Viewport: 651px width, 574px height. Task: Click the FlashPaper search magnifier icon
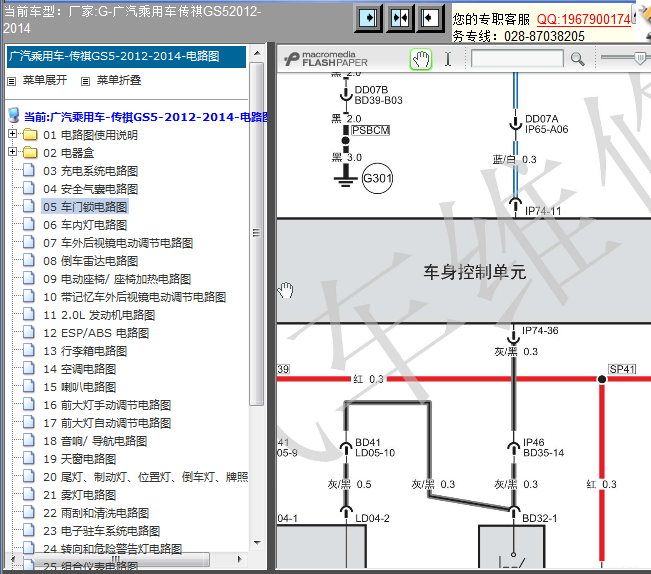(x=577, y=59)
